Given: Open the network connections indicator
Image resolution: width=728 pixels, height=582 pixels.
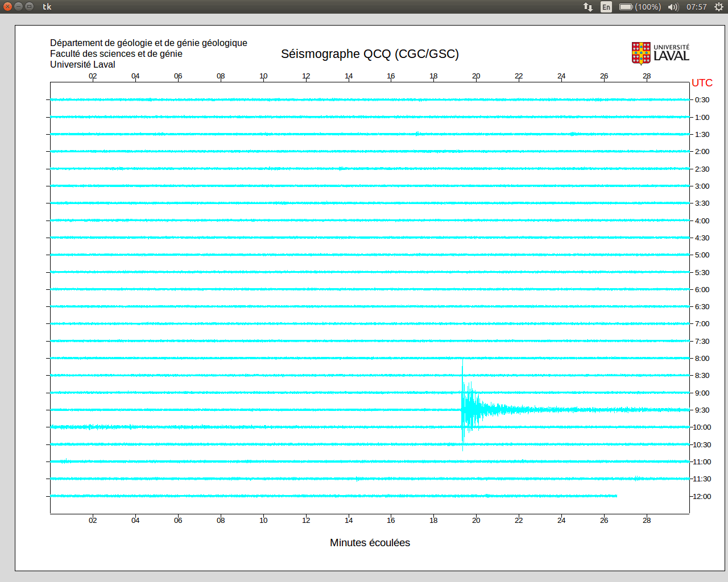Looking at the screenshot, I should (588, 7).
